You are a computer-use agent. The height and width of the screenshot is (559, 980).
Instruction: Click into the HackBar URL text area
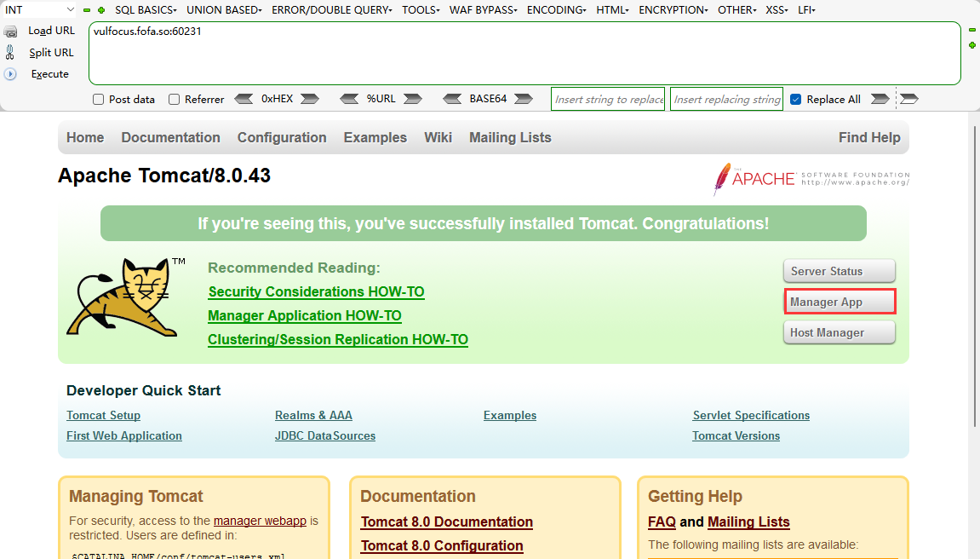524,53
